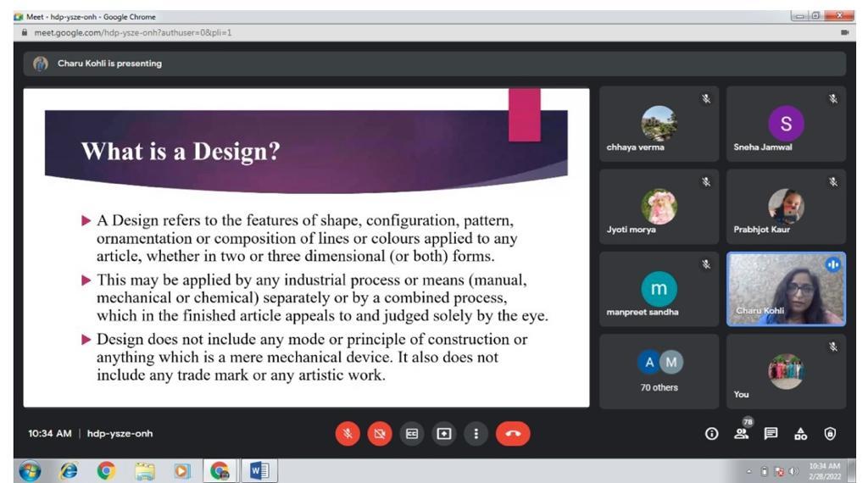Expand the 70 others tile
868x483 pixels.
(659, 371)
